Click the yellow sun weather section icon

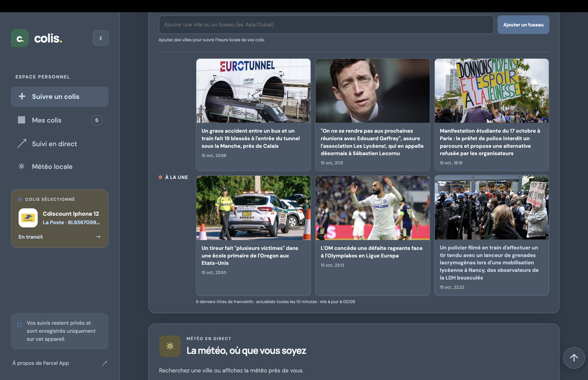[x=170, y=346]
